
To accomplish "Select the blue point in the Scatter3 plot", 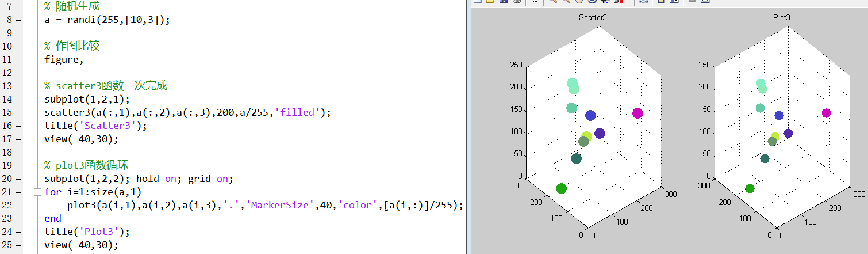I will tap(590, 115).
